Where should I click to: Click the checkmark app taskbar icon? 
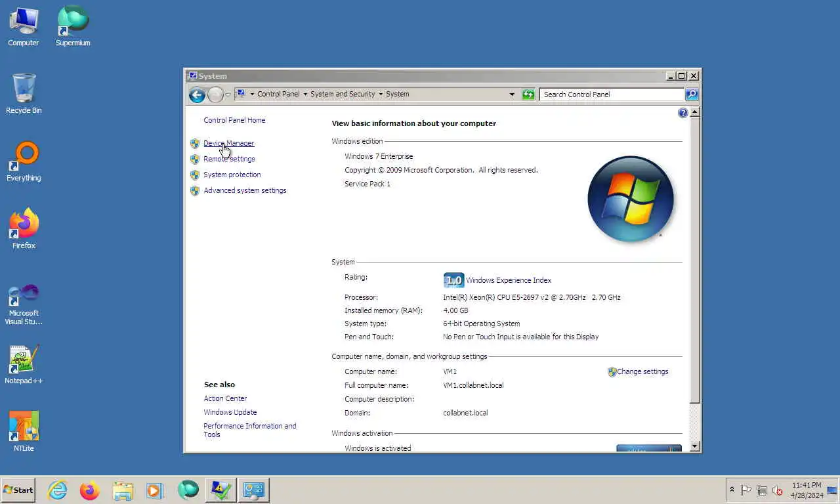coord(220,490)
